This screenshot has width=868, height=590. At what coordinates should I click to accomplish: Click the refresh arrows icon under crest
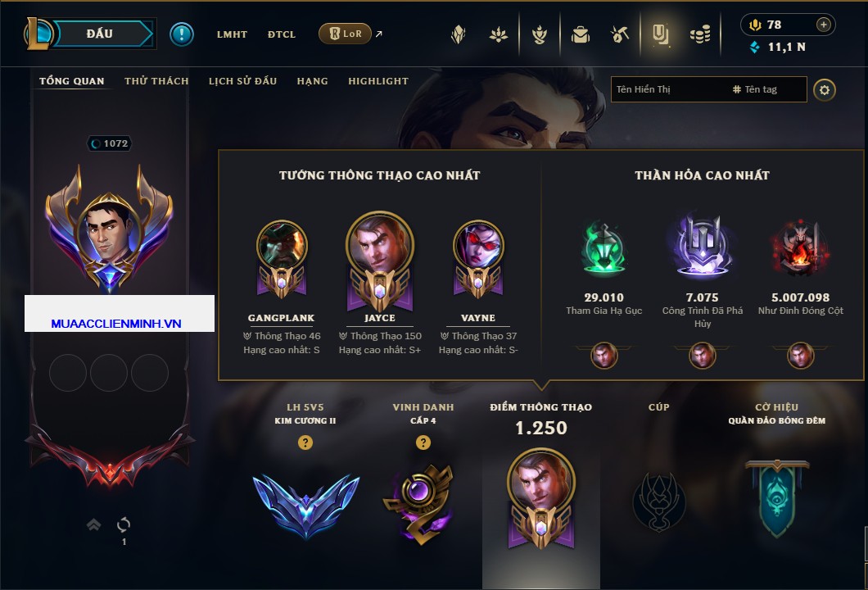click(x=124, y=524)
